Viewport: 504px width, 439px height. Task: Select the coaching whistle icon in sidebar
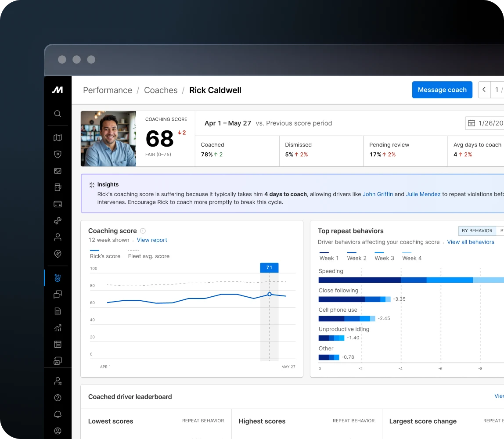pyautogui.click(x=58, y=278)
